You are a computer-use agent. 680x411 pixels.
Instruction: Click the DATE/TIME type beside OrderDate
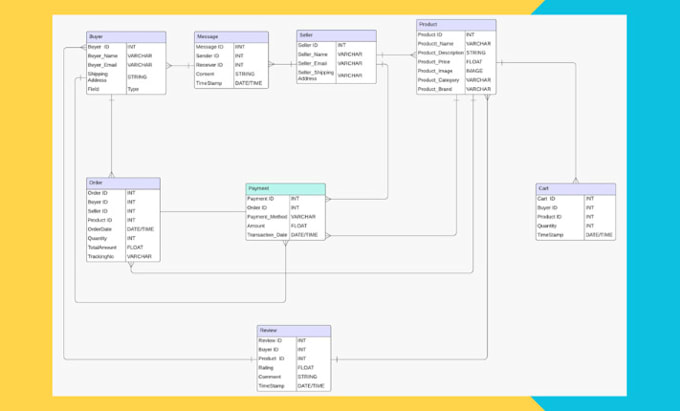[x=140, y=229]
